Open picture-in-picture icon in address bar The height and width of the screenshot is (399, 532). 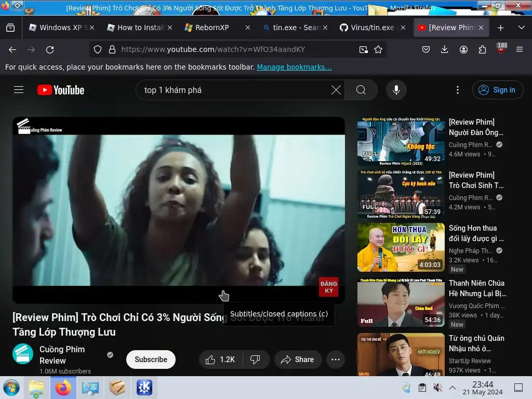(363, 49)
